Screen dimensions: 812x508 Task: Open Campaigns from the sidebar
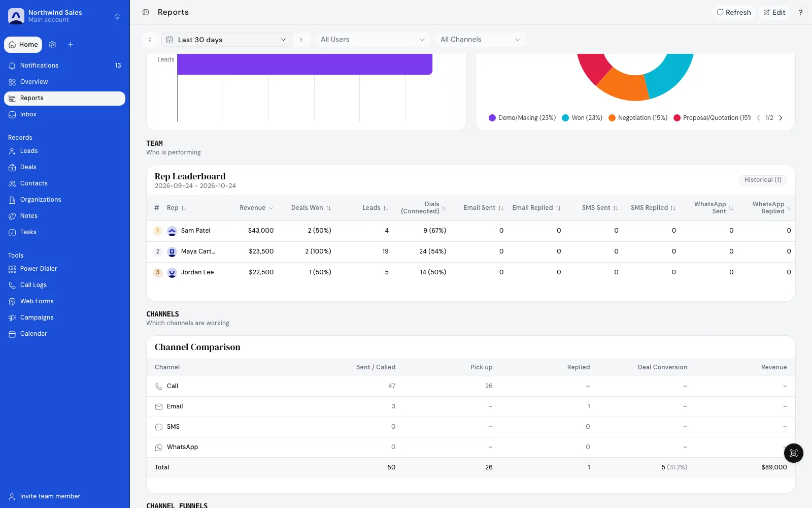coord(65,317)
